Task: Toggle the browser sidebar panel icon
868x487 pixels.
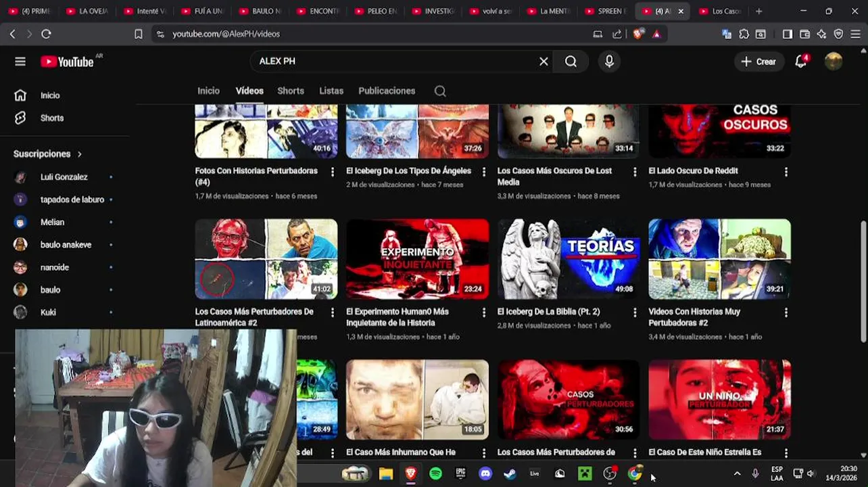Action: point(788,34)
